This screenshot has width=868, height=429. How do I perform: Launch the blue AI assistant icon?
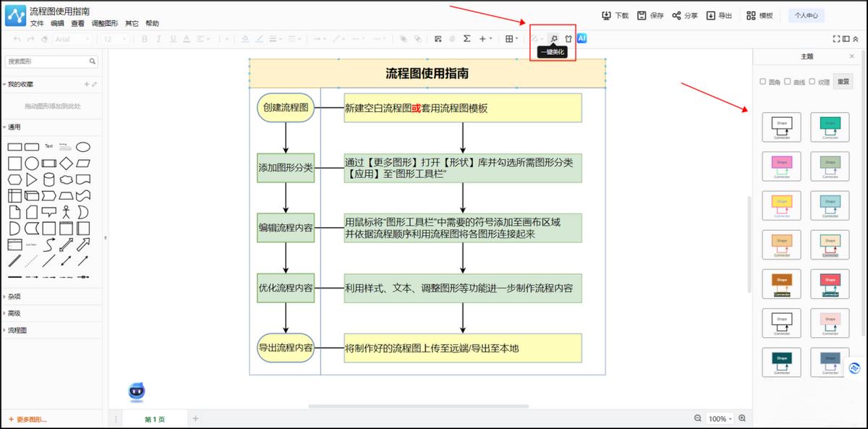coord(582,38)
